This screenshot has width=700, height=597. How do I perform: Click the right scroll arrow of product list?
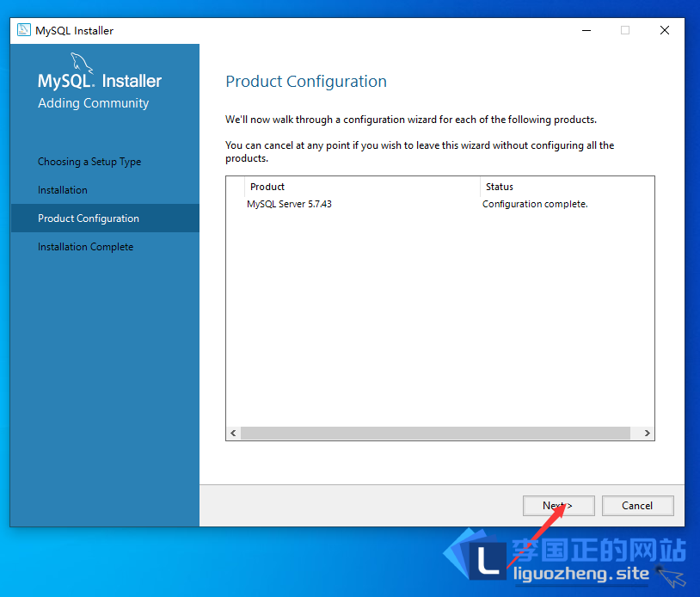(647, 434)
